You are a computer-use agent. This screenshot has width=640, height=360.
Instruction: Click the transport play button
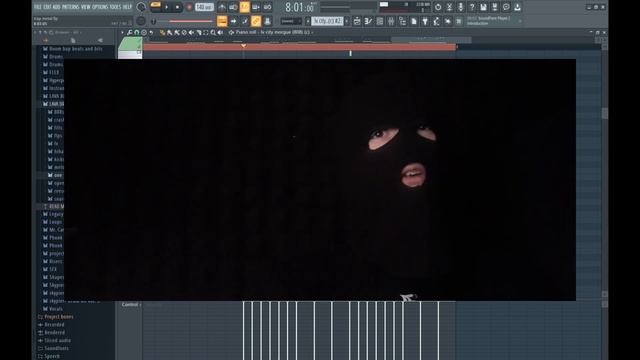pos(167,7)
